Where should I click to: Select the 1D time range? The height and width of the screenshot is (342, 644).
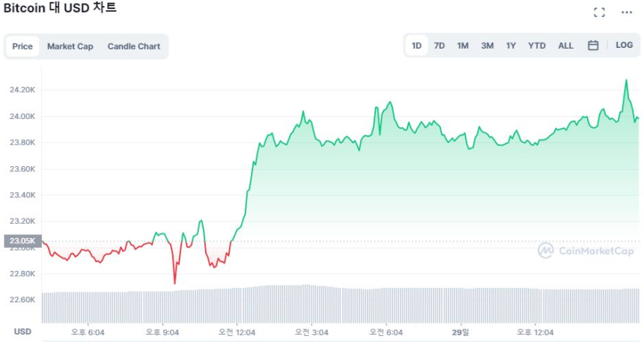416,46
